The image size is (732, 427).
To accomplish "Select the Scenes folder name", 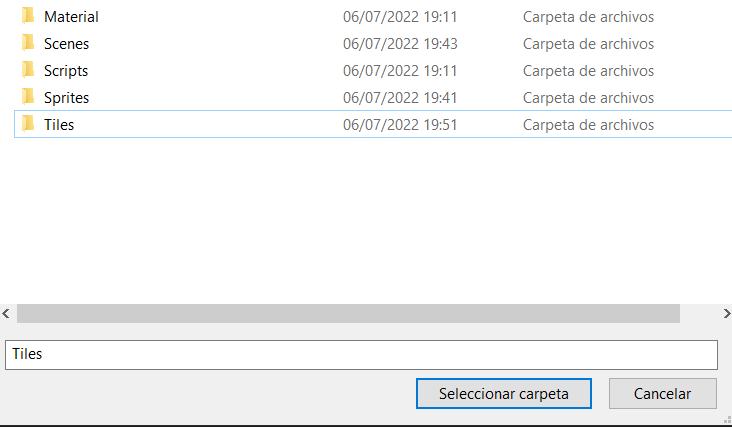I will coord(66,44).
